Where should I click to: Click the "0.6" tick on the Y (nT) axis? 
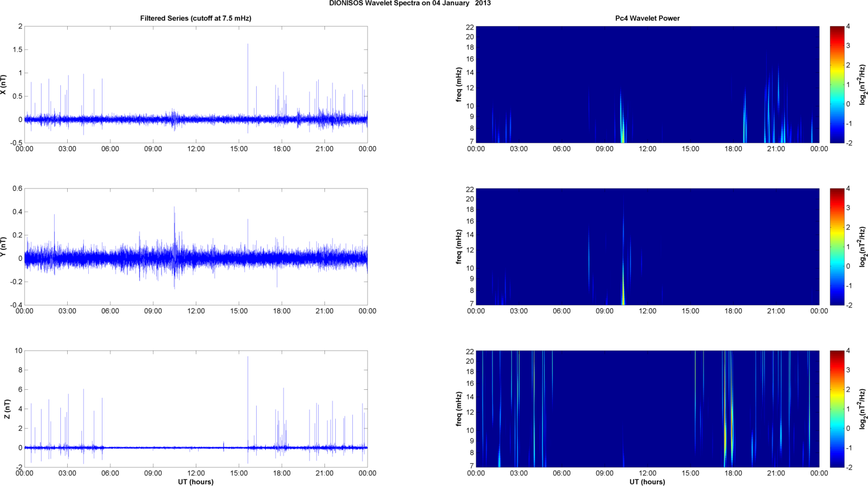17,188
